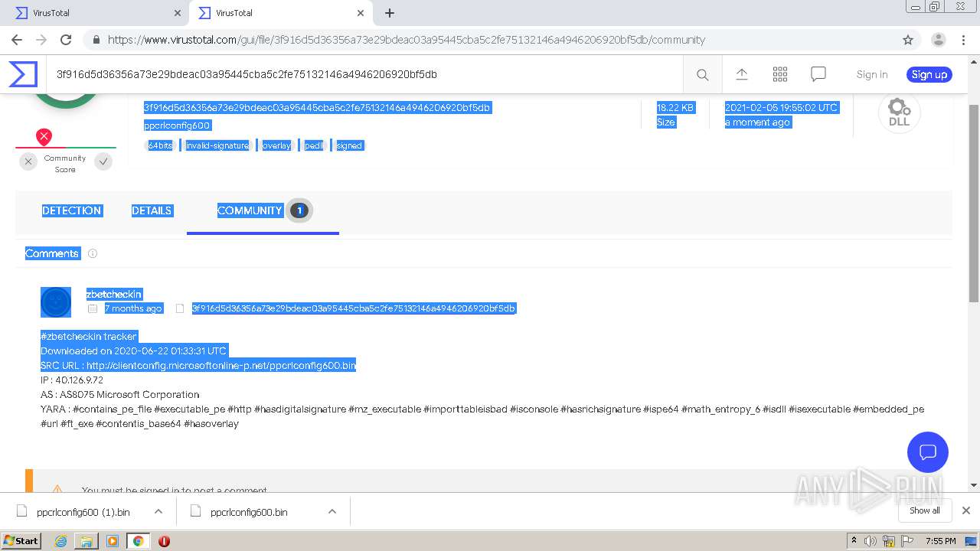Open the blue chat bubble floating button
The width and height of the screenshot is (980, 551).
pos(928,452)
